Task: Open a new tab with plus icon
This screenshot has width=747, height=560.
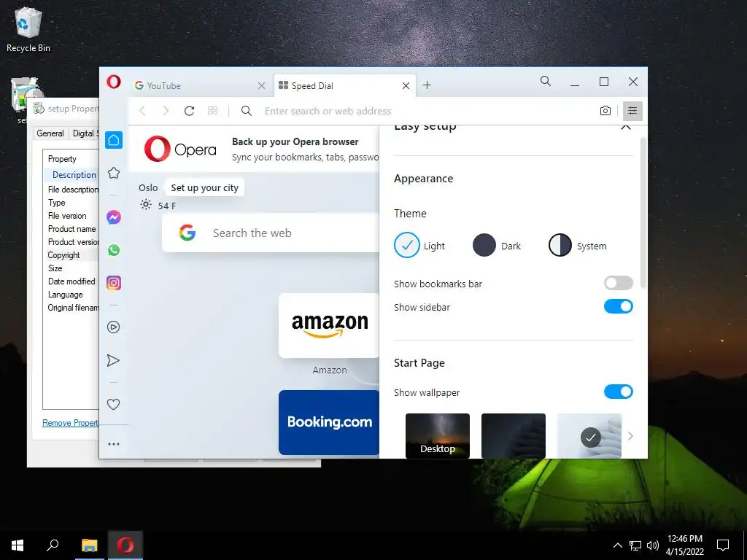Action: [427, 85]
